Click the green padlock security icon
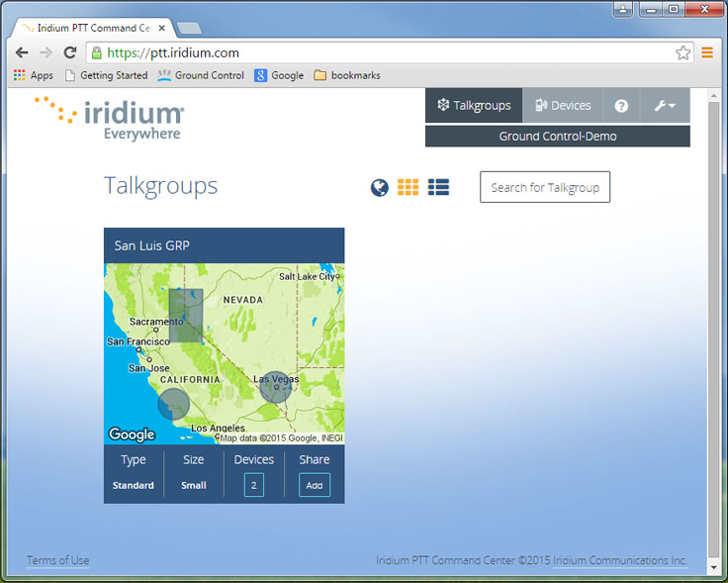The height and width of the screenshot is (583, 728). (97, 52)
